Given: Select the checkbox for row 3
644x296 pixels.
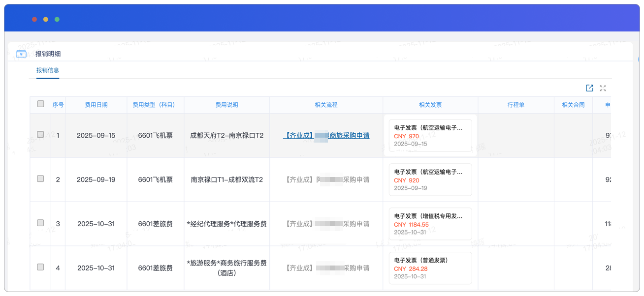Looking at the screenshot, I should pyautogui.click(x=40, y=223).
